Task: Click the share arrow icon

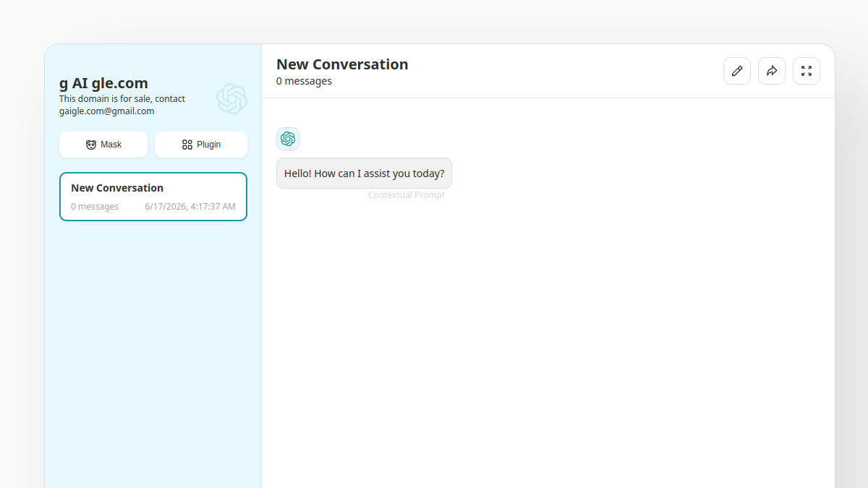Action: (772, 71)
